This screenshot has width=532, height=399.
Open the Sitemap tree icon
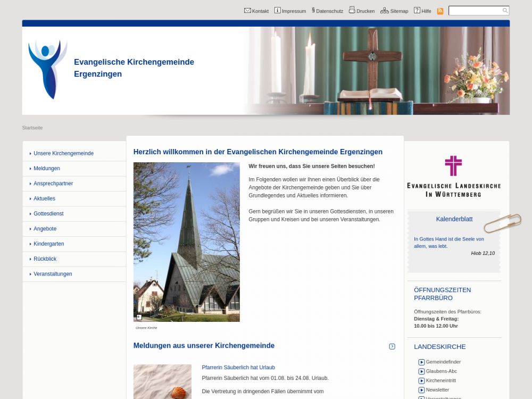(384, 11)
